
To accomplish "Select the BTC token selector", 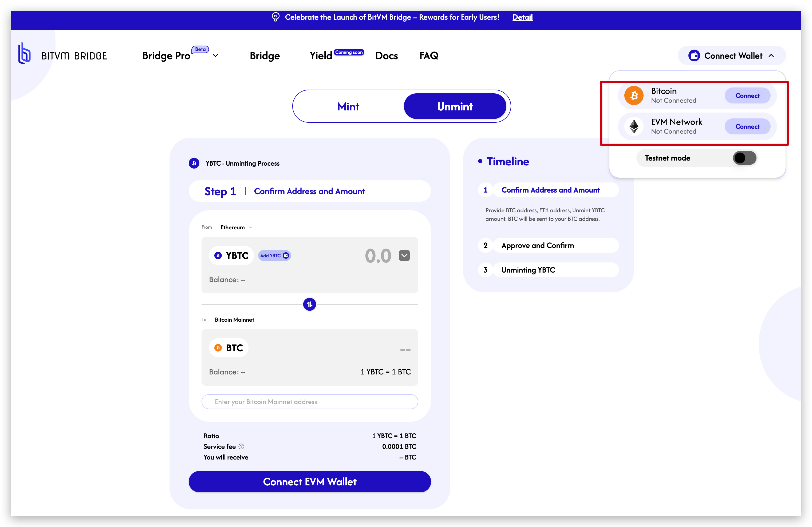I will [x=228, y=348].
